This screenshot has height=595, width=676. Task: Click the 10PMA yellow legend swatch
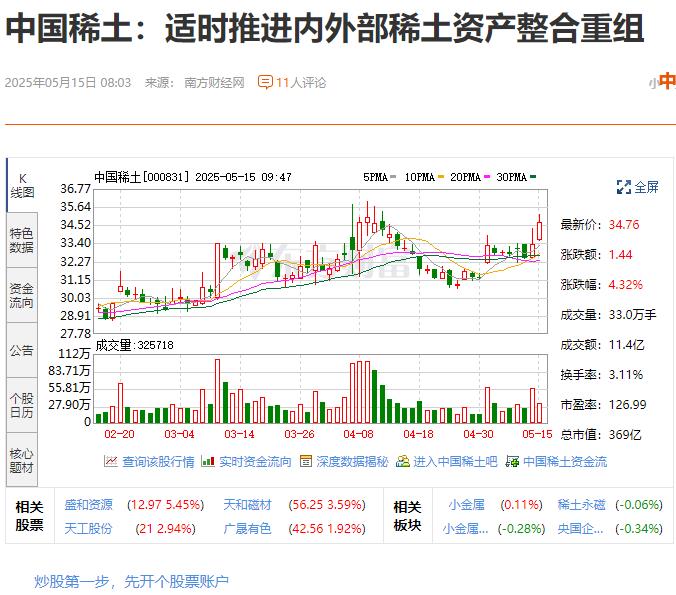click(x=441, y=177)
